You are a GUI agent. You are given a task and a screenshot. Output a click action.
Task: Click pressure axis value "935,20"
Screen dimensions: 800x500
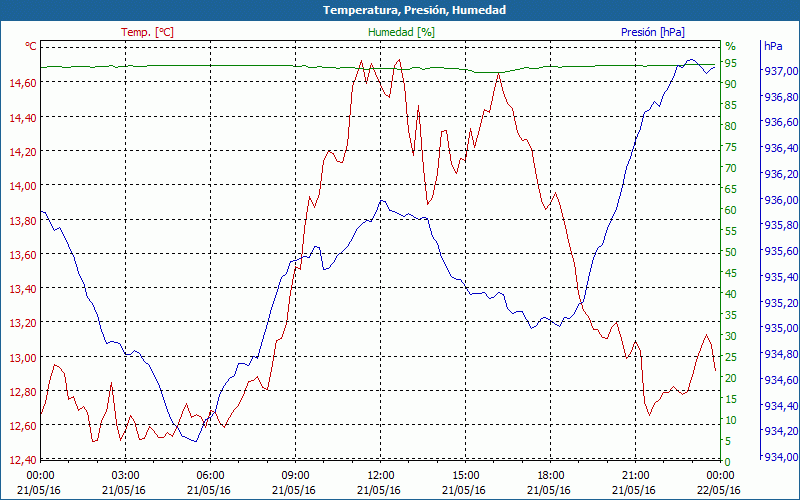780,303
